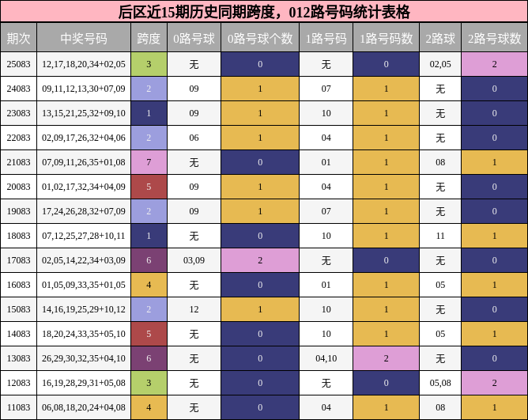The width and height of the screenshot is (528, 420).
Task: Click winning numbers 17,24,26,28,32+07,09
Action: tap(84, 211)
